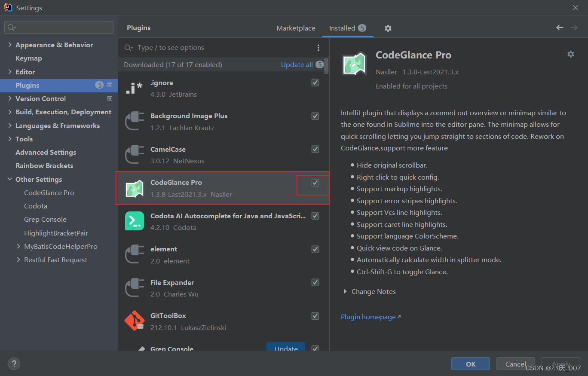Click the project-level icon beside Plugins
This screenshot has width=588, height=376.
click(x=110, y=85)
